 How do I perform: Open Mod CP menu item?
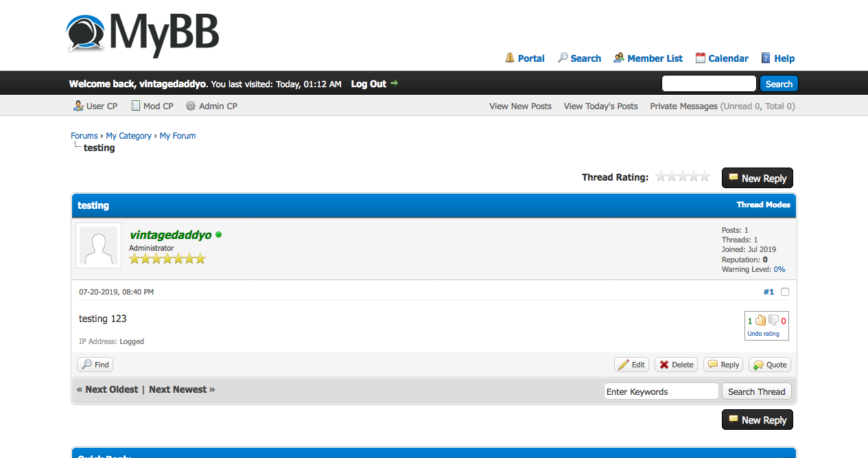click(x=152, y=106)
